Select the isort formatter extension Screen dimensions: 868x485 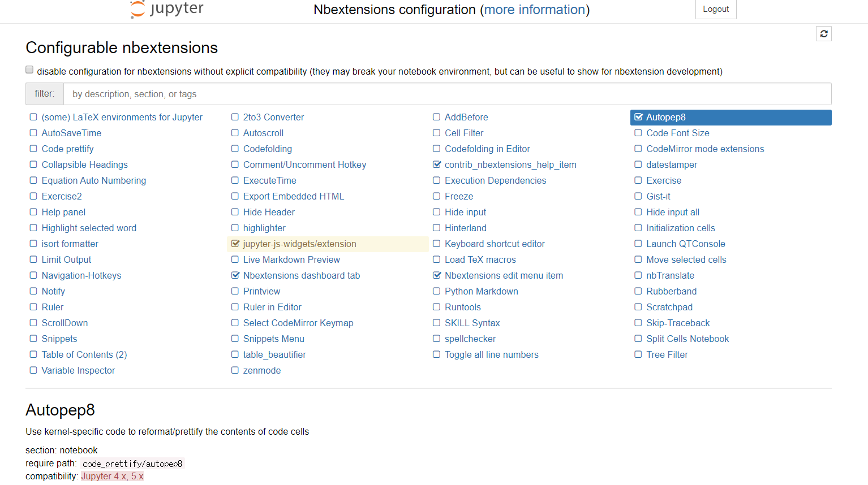(70, 244)
